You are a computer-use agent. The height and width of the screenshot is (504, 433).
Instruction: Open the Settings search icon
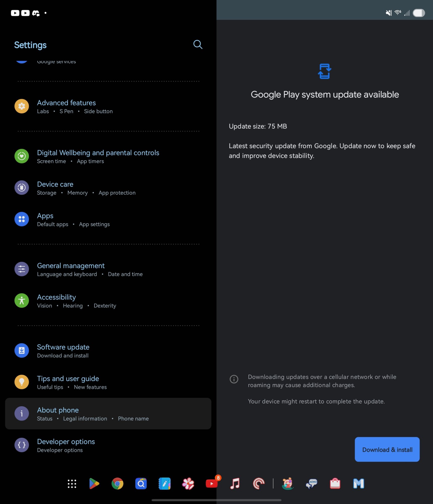[x=198, y=45]
